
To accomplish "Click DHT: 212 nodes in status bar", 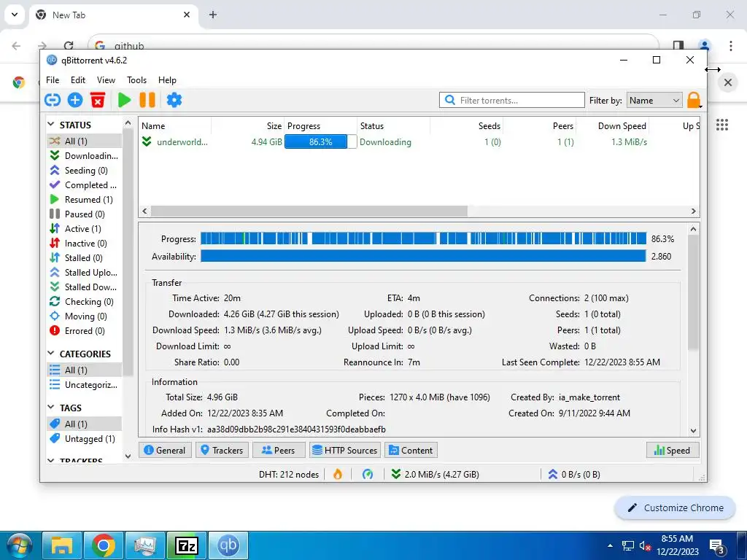I will [289, 474].
